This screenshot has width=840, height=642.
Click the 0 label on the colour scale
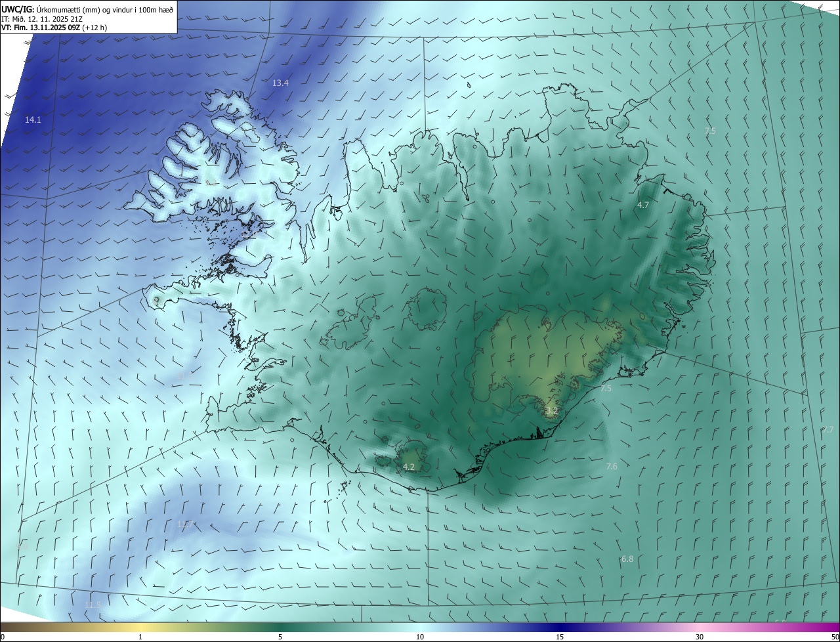pyautogui.click(x=3, y=637)
